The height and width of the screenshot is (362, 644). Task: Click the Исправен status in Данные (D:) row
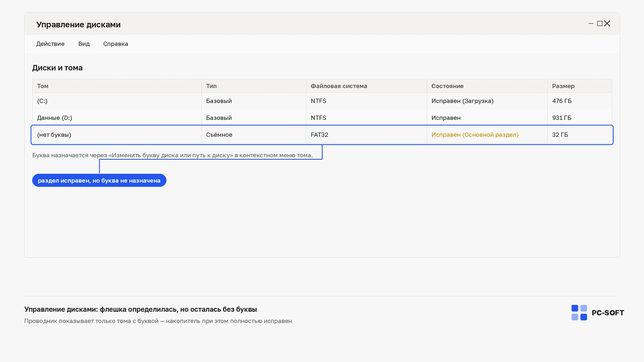[x=487, y=118]
